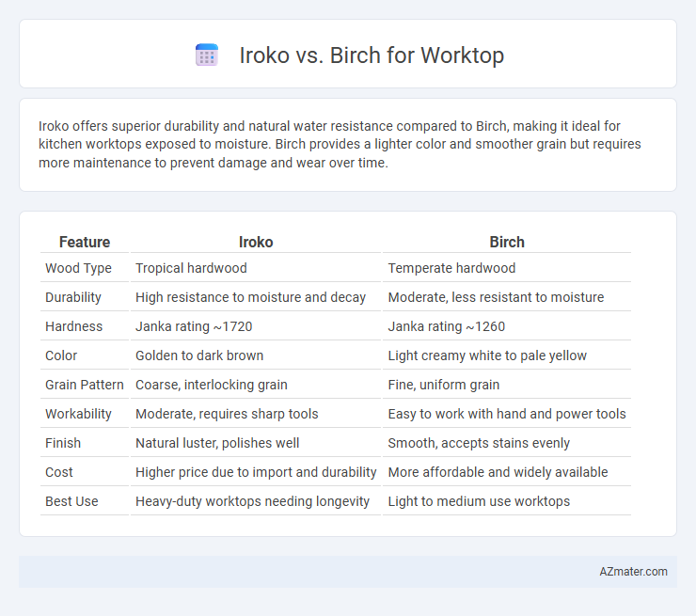Click 'Moderate, less resistant to moisture' cell

[x=496, y=297]
